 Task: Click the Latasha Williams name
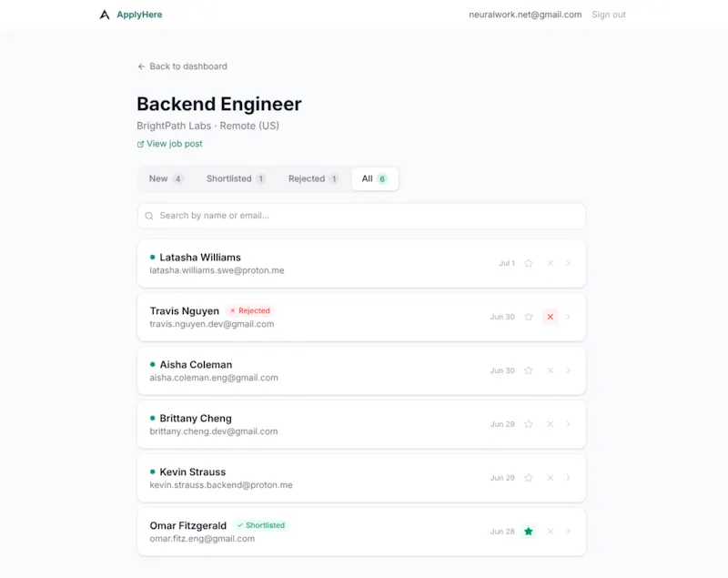coord(200,258)
